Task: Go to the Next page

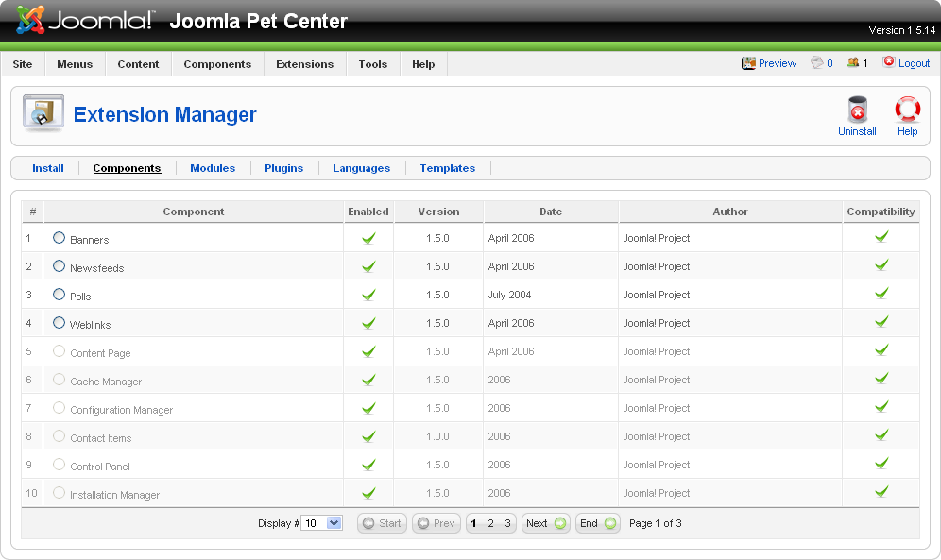Action: click(545, 523)
